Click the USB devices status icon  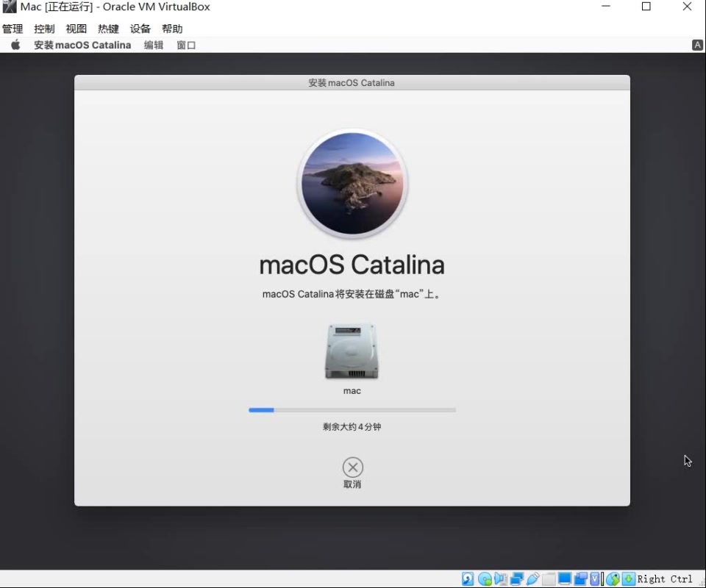tap(532, 578)
